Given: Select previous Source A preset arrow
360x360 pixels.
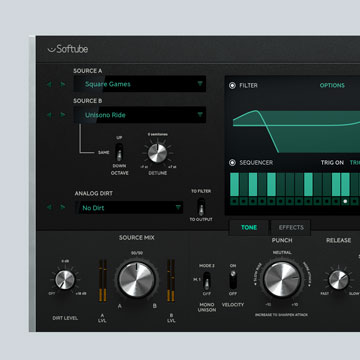Looking at the screenshot, I should pyautogui.click(x=49, y=84).
